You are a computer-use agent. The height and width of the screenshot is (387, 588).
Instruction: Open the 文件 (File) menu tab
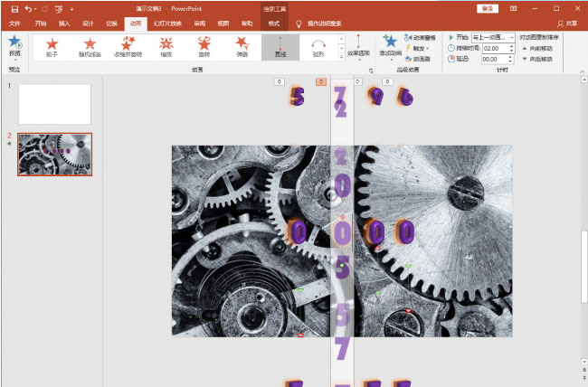(14, 23)
